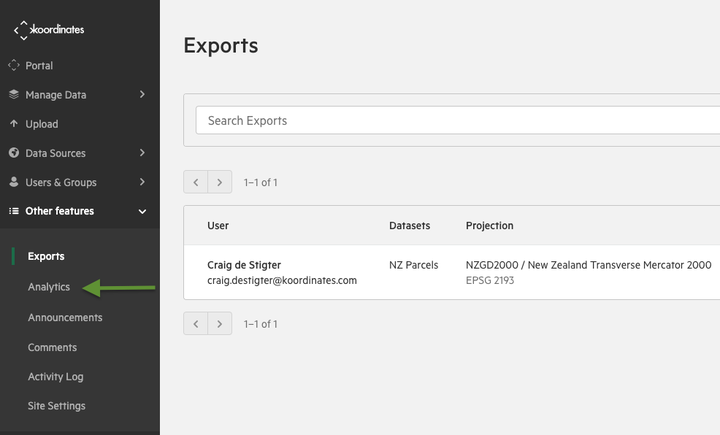Click in the Search Exports field
The width and height of the screenshot is (720, 435).
point(458,120)
